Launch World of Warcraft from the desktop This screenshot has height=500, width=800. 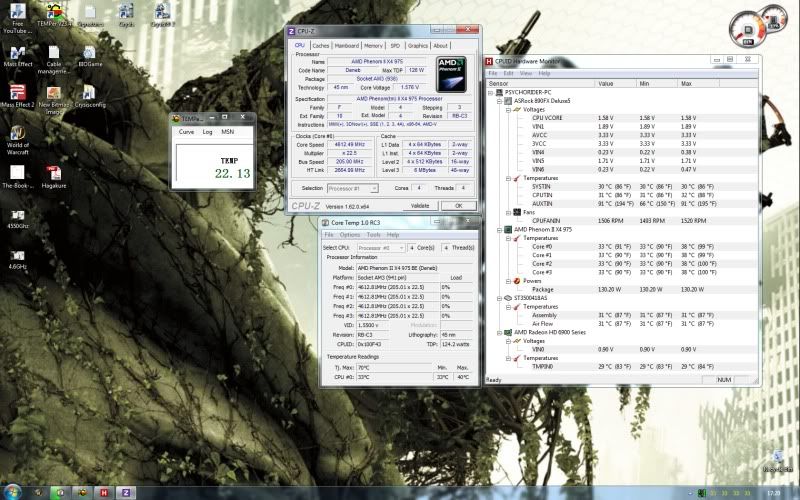tap(18, 139)
